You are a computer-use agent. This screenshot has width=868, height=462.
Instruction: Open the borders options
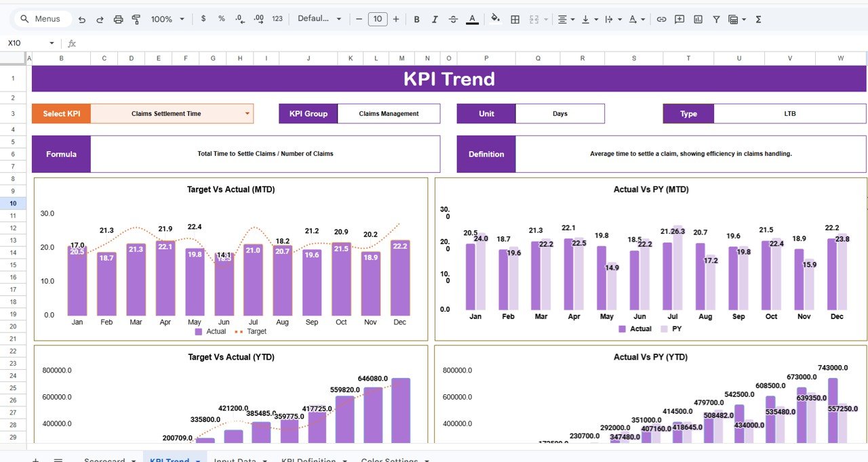[515, 19]
